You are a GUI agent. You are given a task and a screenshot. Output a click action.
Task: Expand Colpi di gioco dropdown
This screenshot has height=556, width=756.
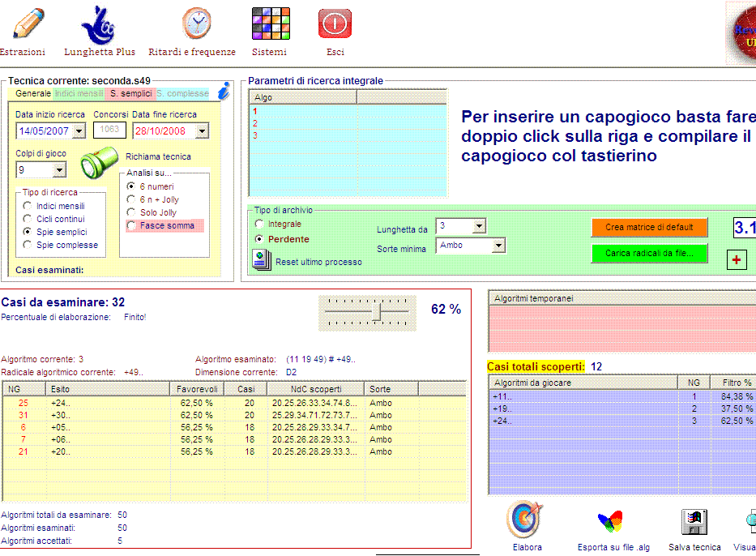pos(59,169)
